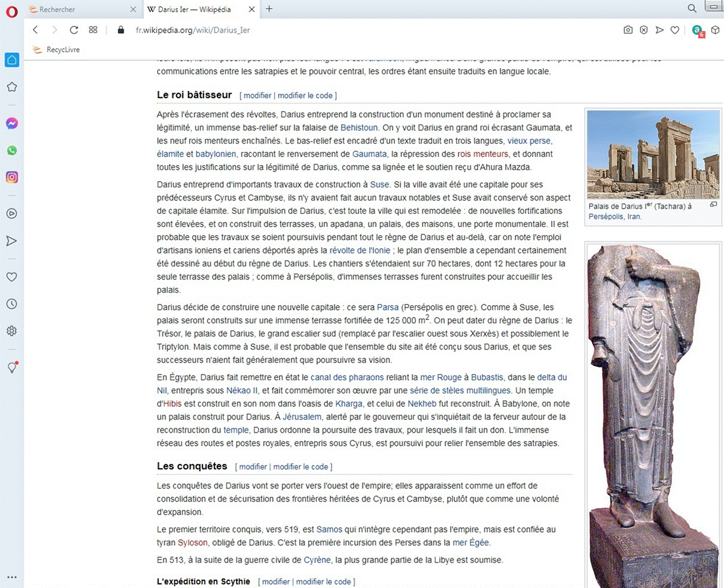
Task: Open the mer Rouge link
Action: (x=441, y=377)
